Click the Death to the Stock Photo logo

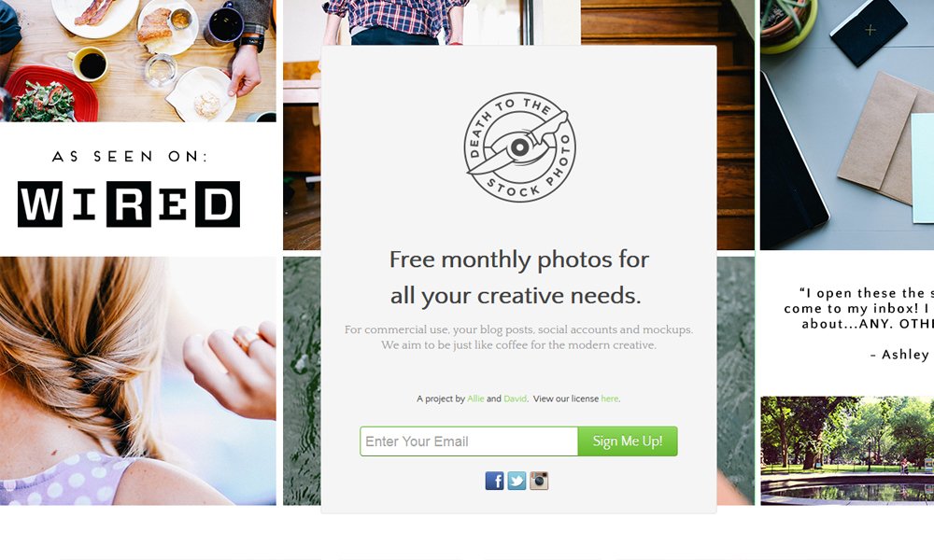(519, 147)
